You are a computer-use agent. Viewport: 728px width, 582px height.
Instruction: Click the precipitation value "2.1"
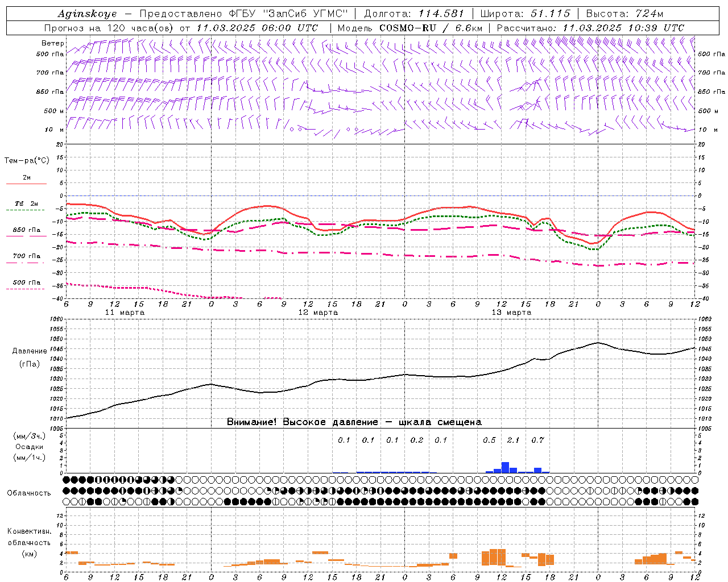point(513,440)
